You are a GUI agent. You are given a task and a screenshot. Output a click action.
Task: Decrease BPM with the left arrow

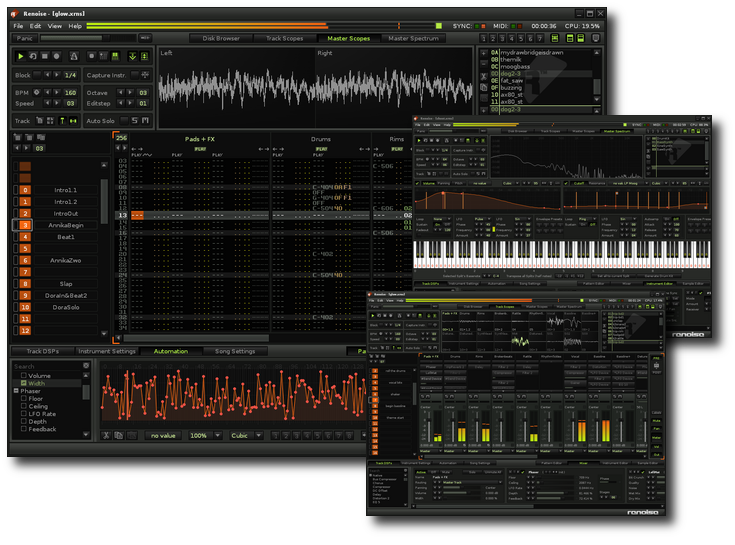coord(47,92)
